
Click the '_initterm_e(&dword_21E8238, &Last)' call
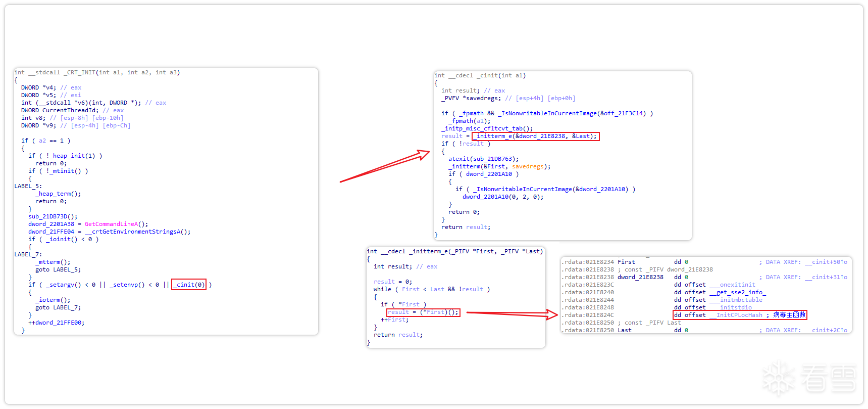tap(536, 136)
